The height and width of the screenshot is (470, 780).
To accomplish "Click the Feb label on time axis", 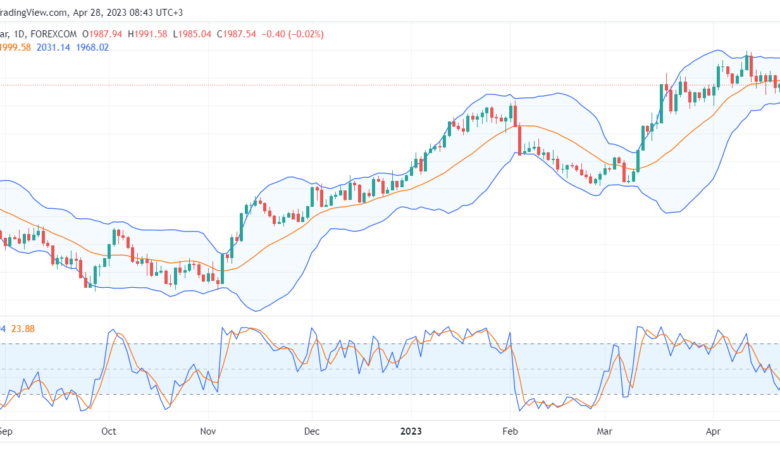I will click(x=510, y=431).
